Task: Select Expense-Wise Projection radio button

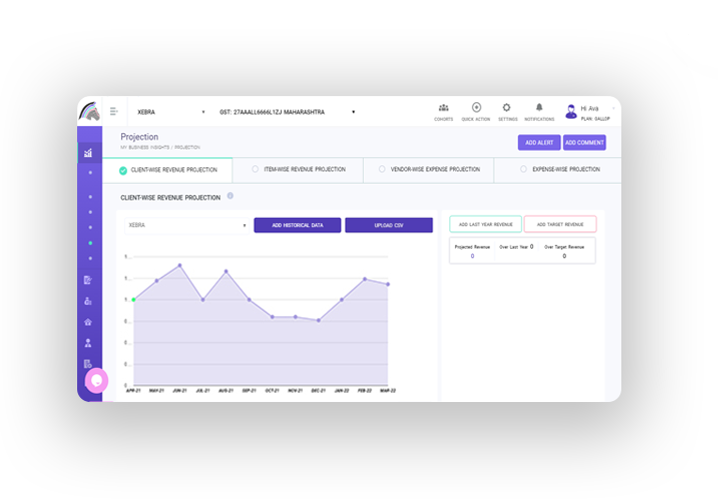Action: (523, 170)
